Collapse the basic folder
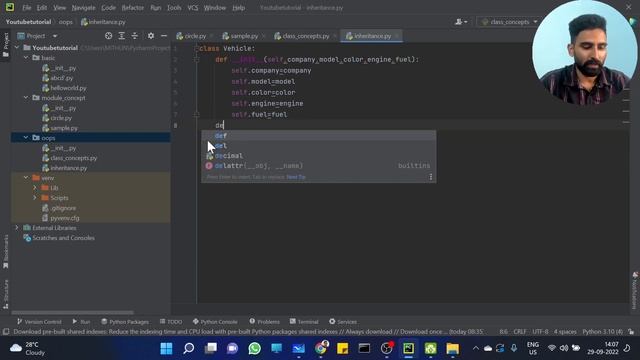Viewport: 640px width, 360px height. click(x=26, y=58)
